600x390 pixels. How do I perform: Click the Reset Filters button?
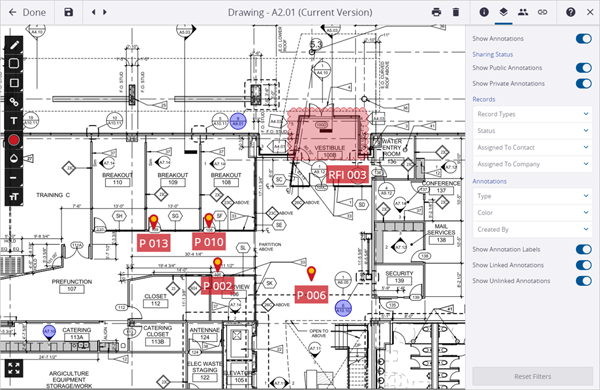pos(532,376)
